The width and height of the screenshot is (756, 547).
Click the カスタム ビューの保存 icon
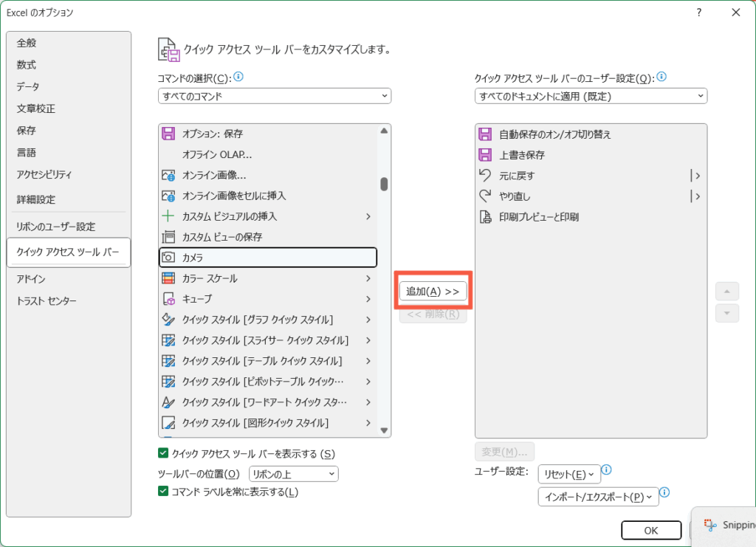tap(168, 237)
